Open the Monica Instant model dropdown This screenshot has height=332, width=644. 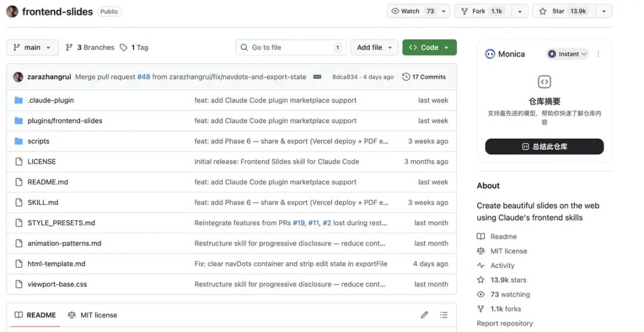click(568, 54)
